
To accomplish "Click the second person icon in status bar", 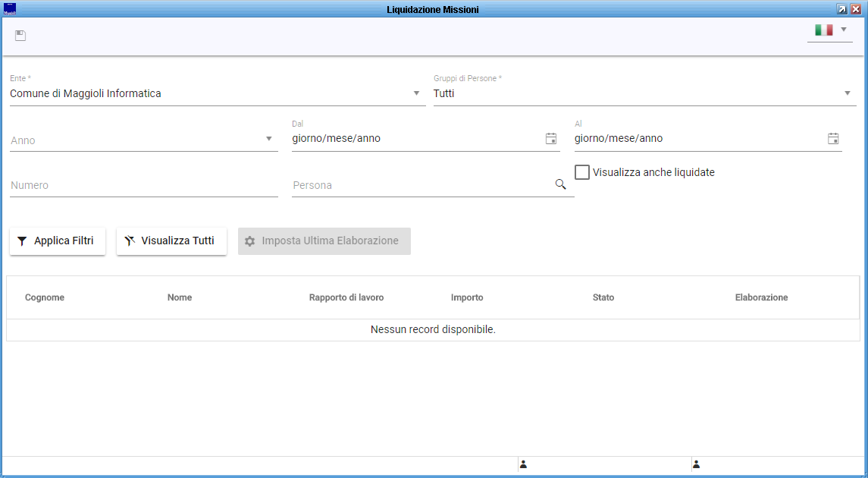I will [x=696, y=464].
